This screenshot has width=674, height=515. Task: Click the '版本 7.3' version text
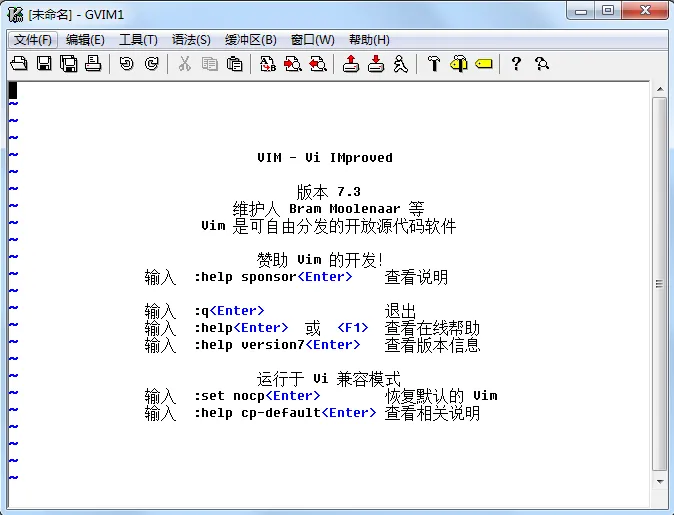point(328,192)
